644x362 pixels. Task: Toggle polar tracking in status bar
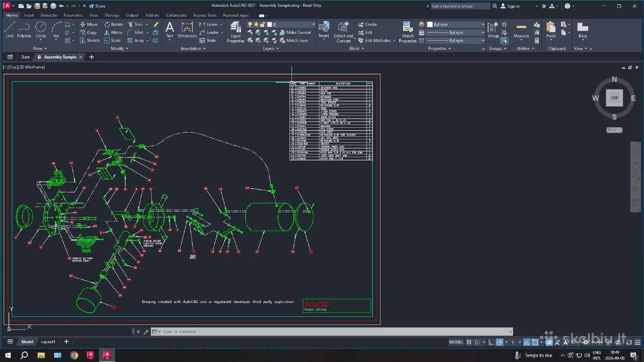500,342
